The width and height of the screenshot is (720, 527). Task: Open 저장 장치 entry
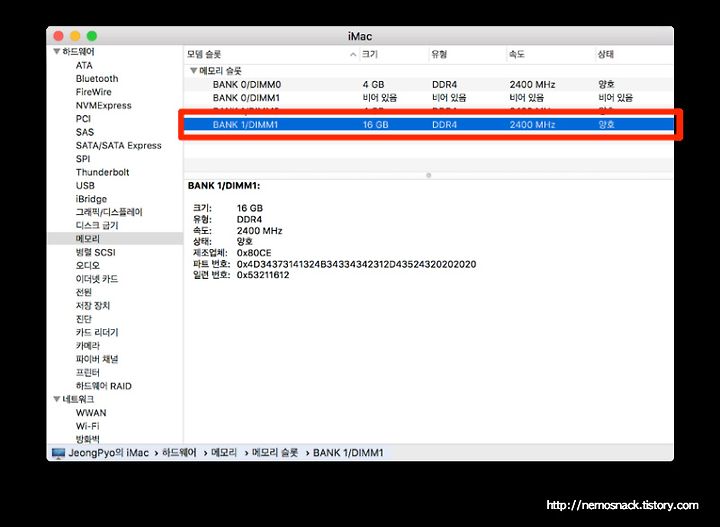point(93,305)
